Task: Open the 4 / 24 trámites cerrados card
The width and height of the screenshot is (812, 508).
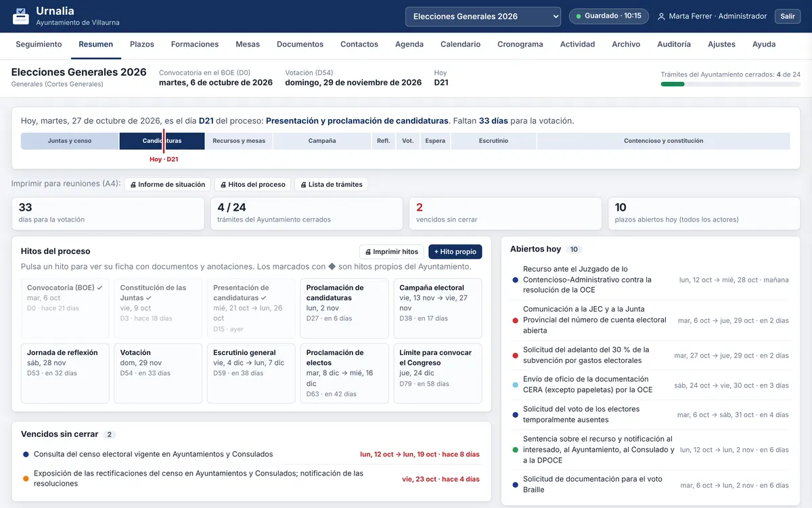Action: (x=307, y=213)
